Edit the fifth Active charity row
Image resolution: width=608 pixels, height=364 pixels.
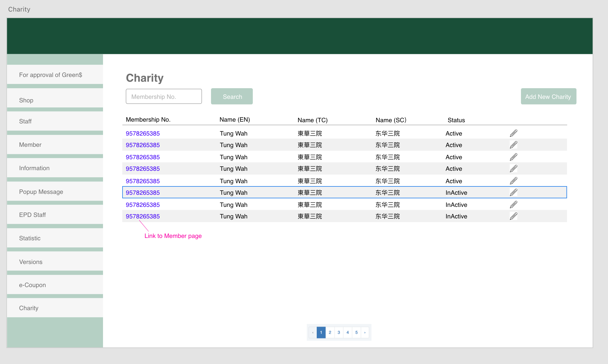click(514, 181)
